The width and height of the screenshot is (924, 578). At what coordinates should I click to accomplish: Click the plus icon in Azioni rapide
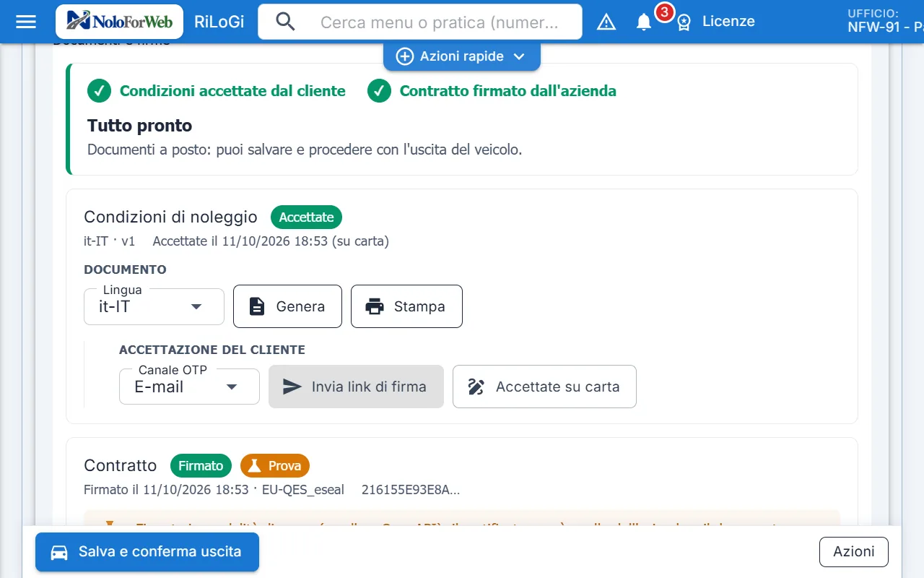coord(405,56)
